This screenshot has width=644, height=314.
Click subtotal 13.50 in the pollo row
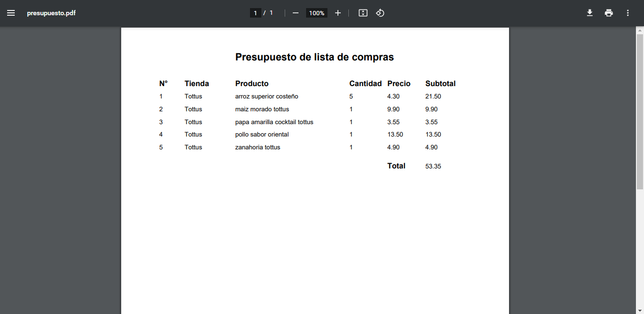[433, 134]
